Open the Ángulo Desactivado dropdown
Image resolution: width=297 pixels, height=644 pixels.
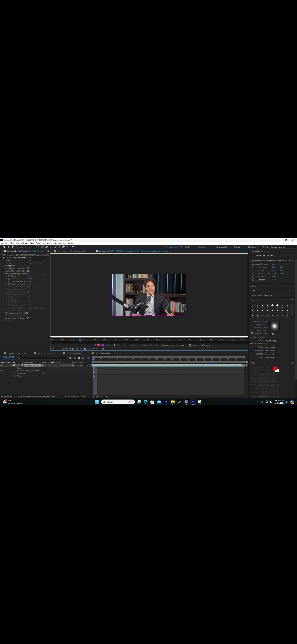[272, 347]
